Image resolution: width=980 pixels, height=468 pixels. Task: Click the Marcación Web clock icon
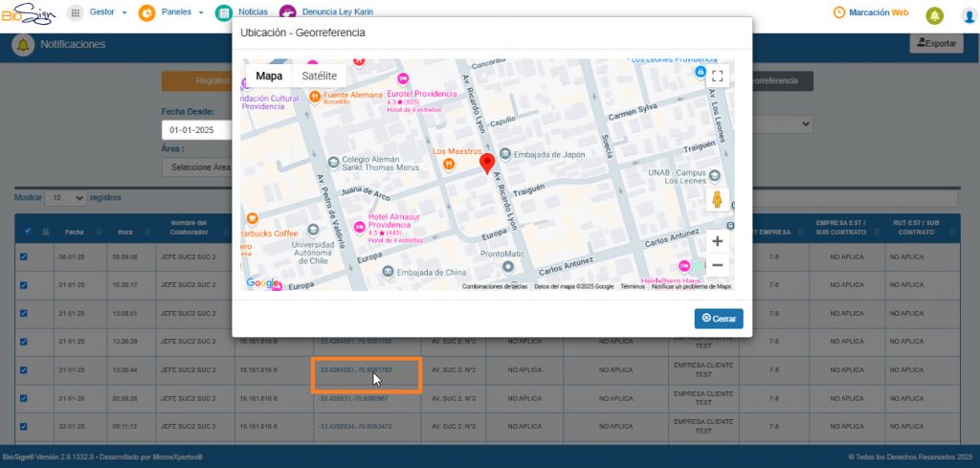[x=839, y=12]
